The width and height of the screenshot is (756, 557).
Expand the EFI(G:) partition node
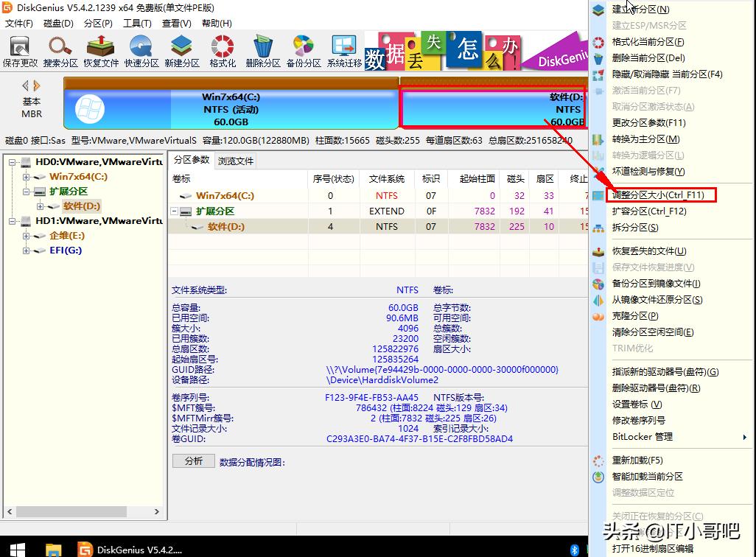coord(25,250)
